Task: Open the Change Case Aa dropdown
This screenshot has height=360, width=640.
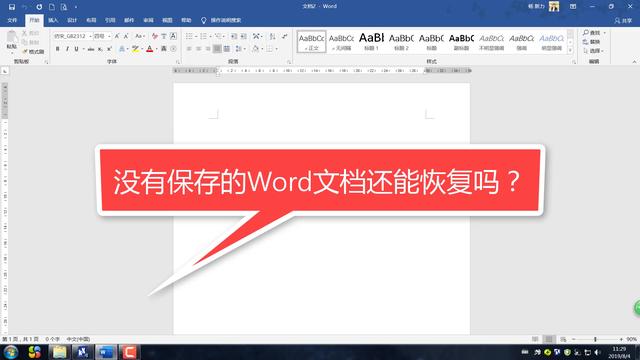Action: [140, 36]
